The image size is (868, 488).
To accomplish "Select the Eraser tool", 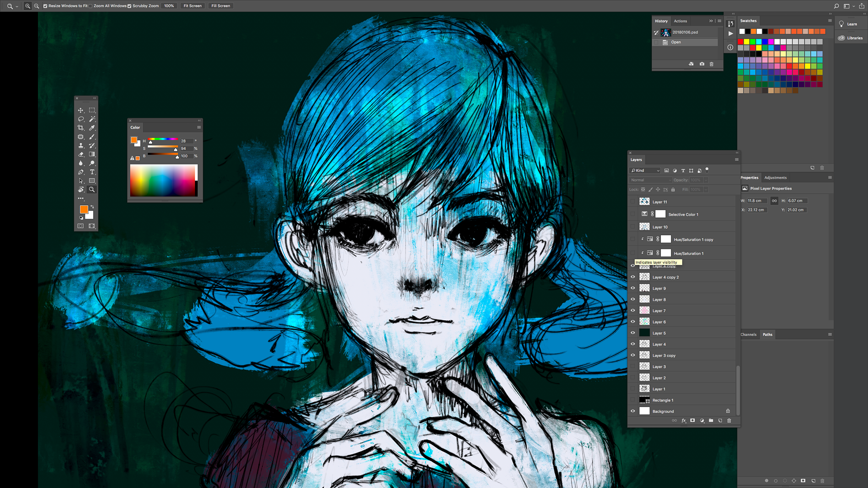I will click(81, 155).
